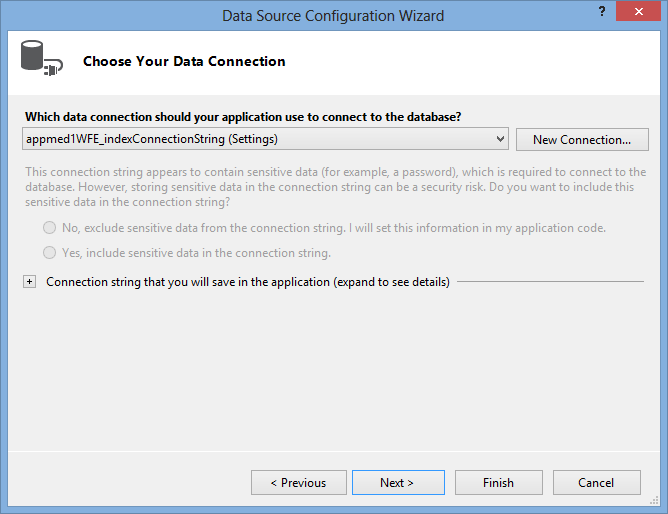Click the 'Choose Your Data Connection' heading
This screenshot has width=668, height=514.
click(184, 62)
